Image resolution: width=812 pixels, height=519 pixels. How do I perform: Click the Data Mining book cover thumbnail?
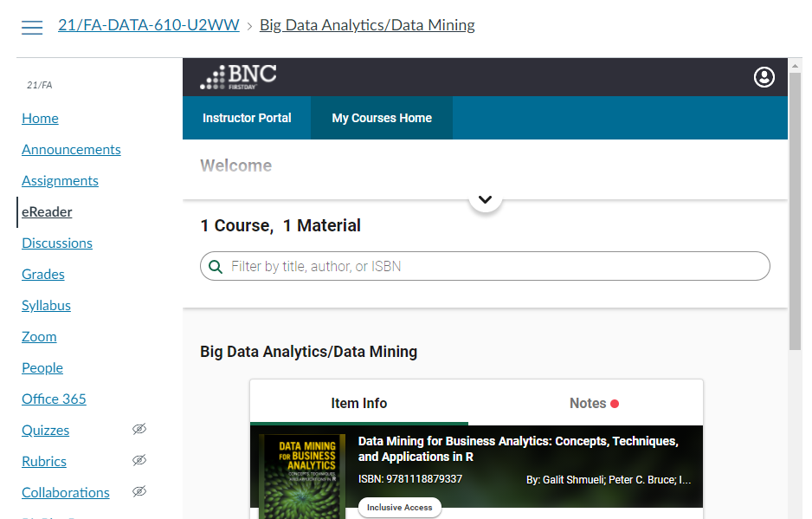[x=302, y=476]
